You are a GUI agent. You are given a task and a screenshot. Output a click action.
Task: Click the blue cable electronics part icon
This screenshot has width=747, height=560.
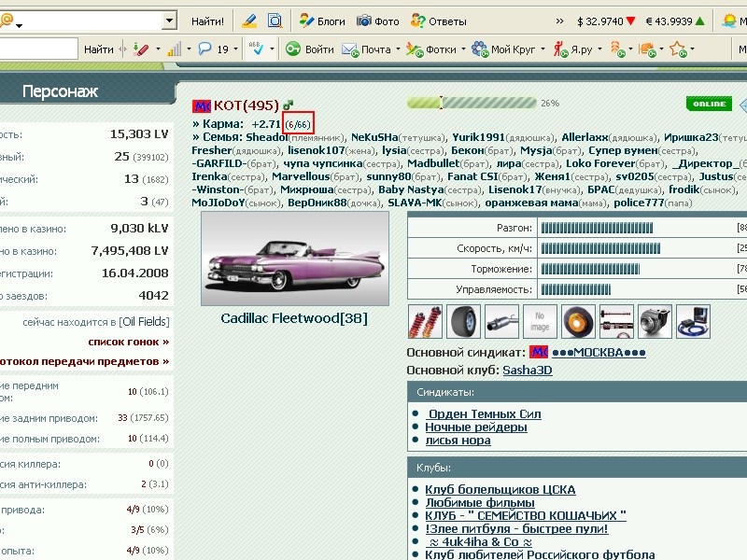[693, 322]
